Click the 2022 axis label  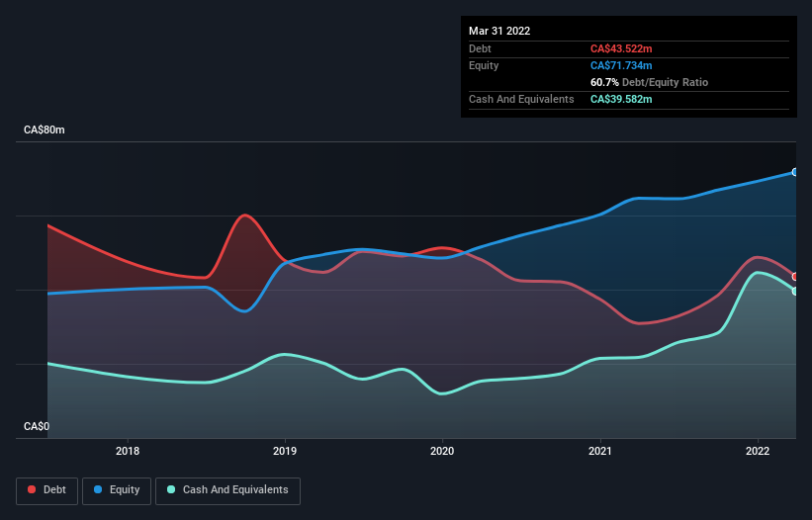pos(758,451)
